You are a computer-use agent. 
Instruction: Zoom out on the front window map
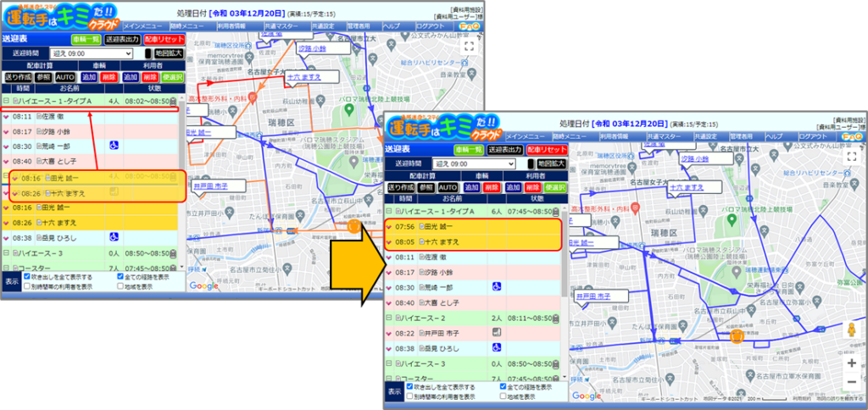point(851,382)
